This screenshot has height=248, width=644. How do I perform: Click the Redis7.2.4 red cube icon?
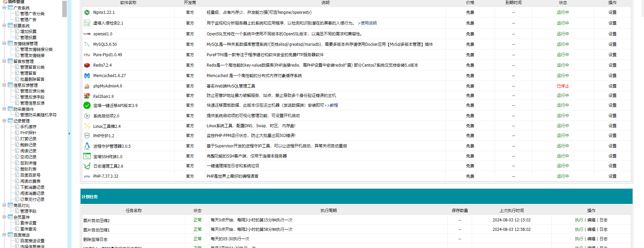coord(87,65)
